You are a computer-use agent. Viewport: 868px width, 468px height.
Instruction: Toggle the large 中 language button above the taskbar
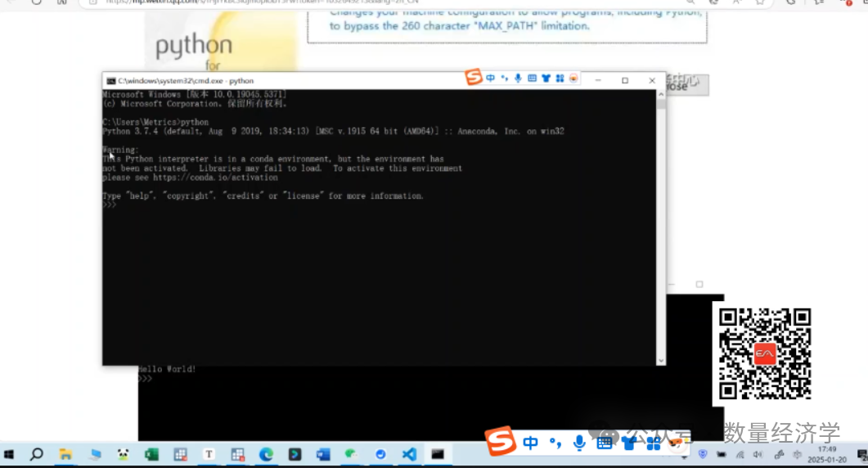530,443
